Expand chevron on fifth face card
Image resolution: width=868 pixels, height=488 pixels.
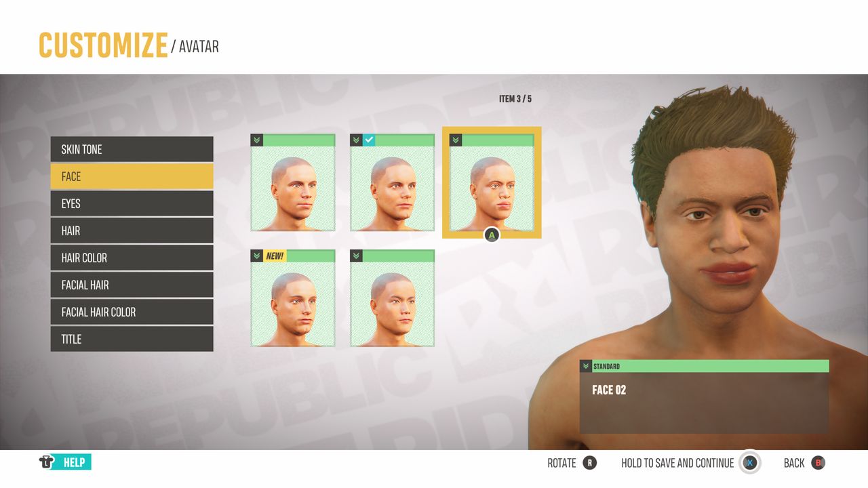click(356, 256)
